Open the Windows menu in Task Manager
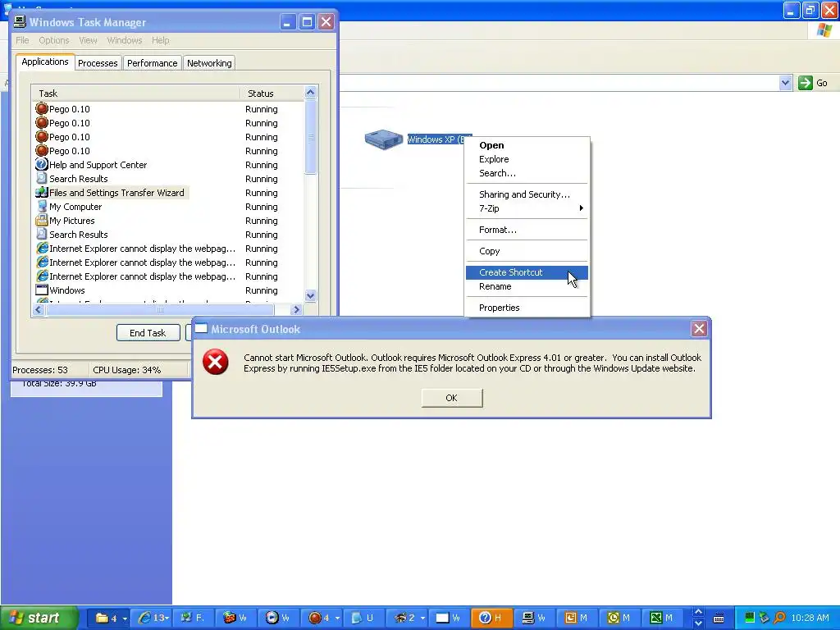Viewport: 840px width, 630px height. (x=125, y=40)
